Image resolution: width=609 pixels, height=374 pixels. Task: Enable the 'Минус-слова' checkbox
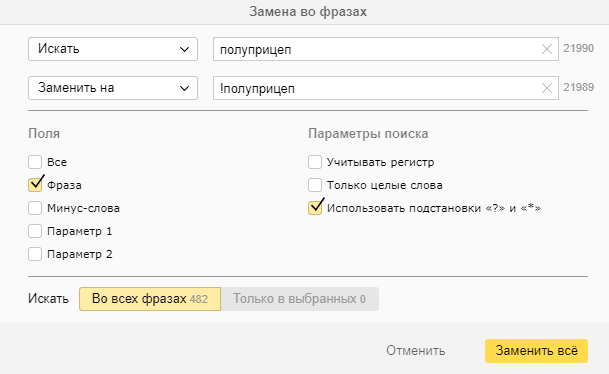35,208
